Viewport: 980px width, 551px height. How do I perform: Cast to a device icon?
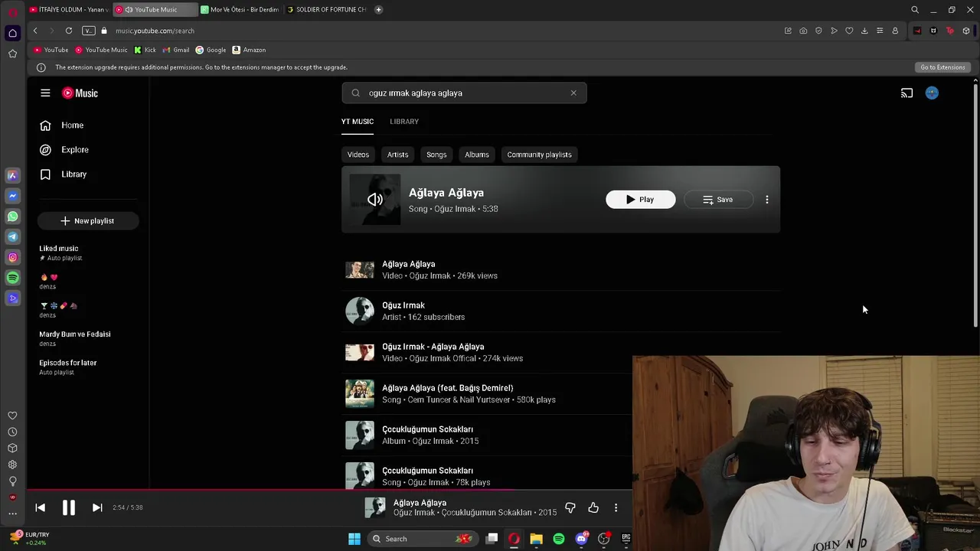click(x=906, y=93)
